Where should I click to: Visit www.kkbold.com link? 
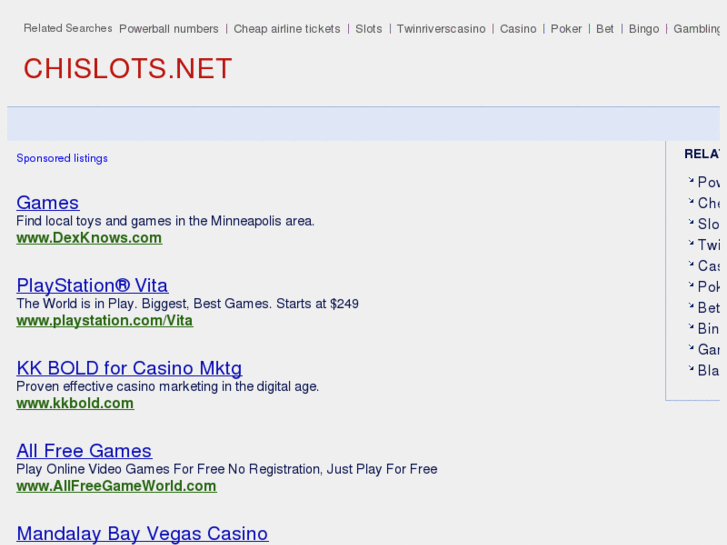click(x=75, y=403)
